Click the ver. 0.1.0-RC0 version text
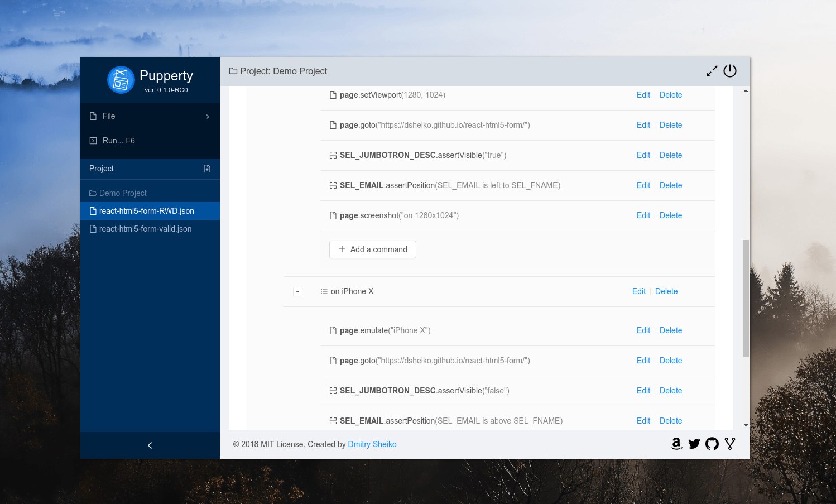 tap(166, 90)
